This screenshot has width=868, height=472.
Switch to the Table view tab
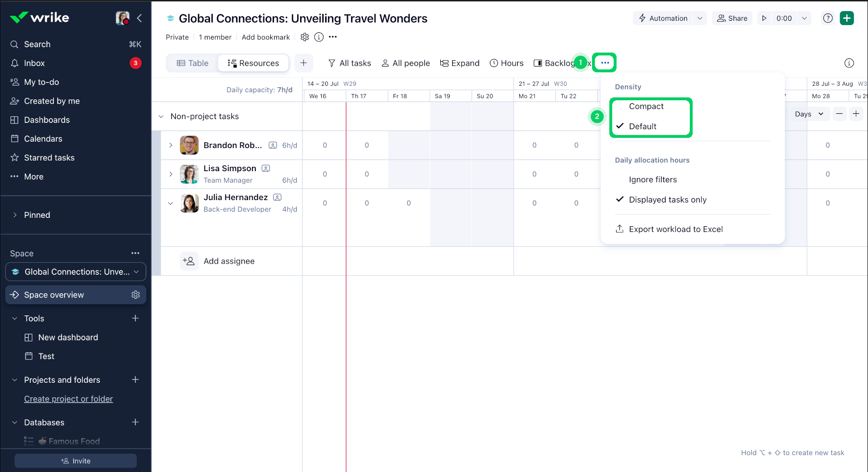192,63
